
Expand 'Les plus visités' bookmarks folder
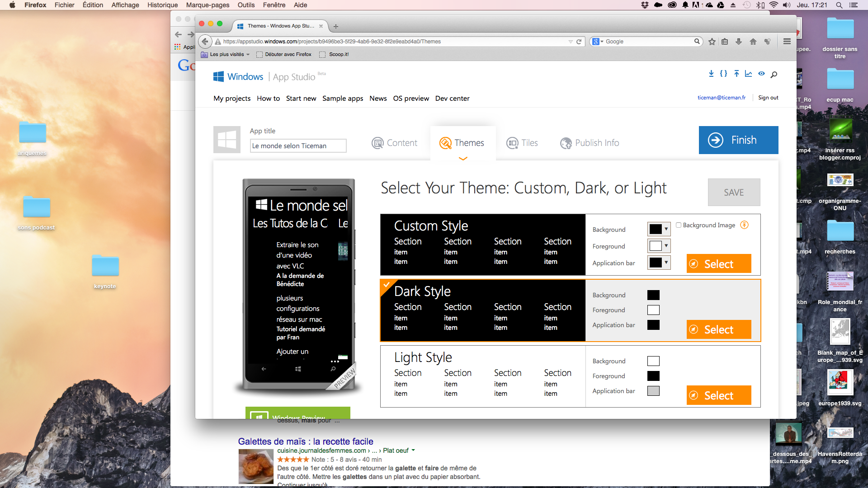(x=225, y=54)
